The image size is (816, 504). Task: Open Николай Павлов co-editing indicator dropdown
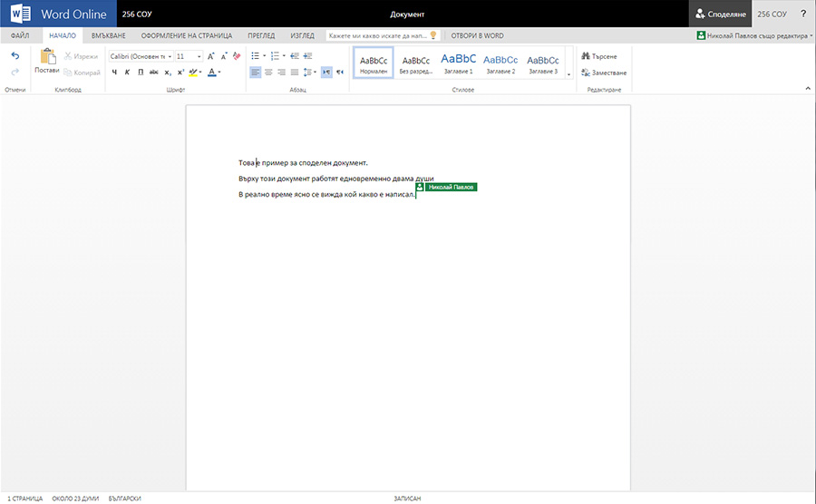click(x=754, y=36)
